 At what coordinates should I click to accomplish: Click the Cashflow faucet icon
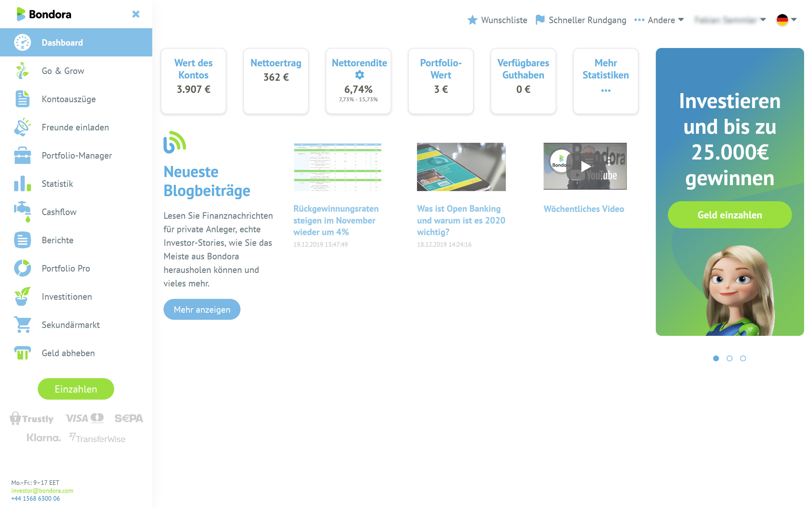23,212
